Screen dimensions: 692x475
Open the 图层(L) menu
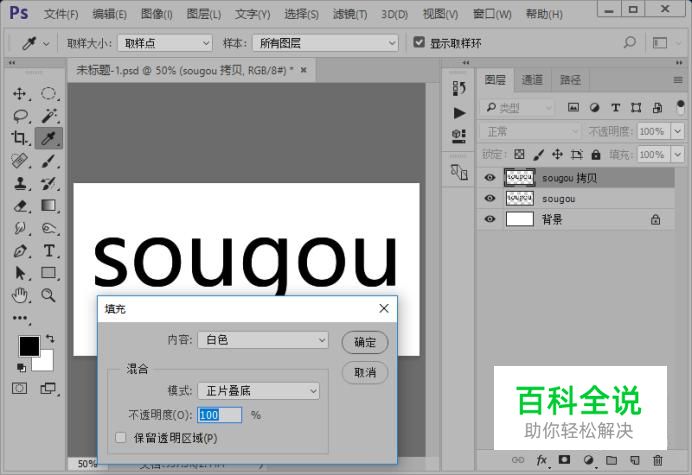point(203,14)
